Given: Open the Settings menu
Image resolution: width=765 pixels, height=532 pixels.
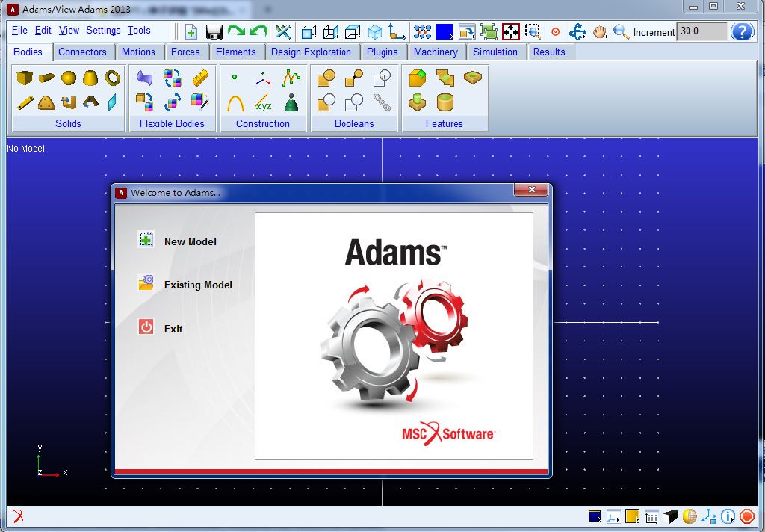Looking at the screenshot, I should [x=103, y=30].
